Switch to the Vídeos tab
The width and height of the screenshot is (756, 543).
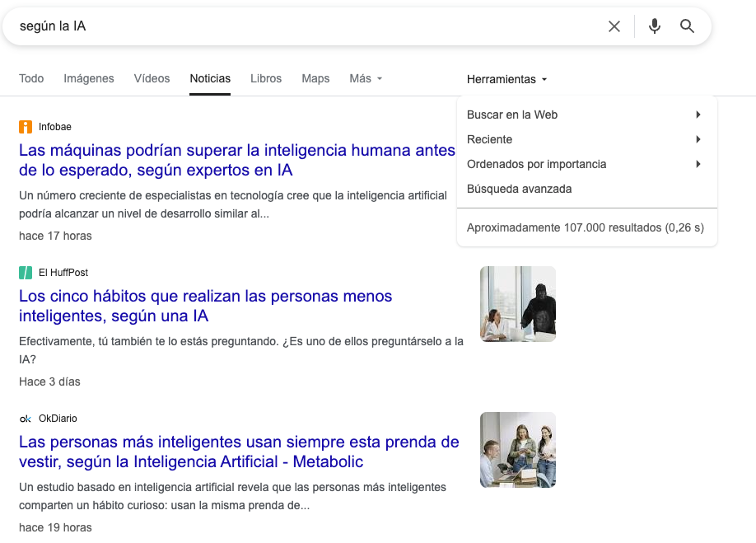[152, 79]
